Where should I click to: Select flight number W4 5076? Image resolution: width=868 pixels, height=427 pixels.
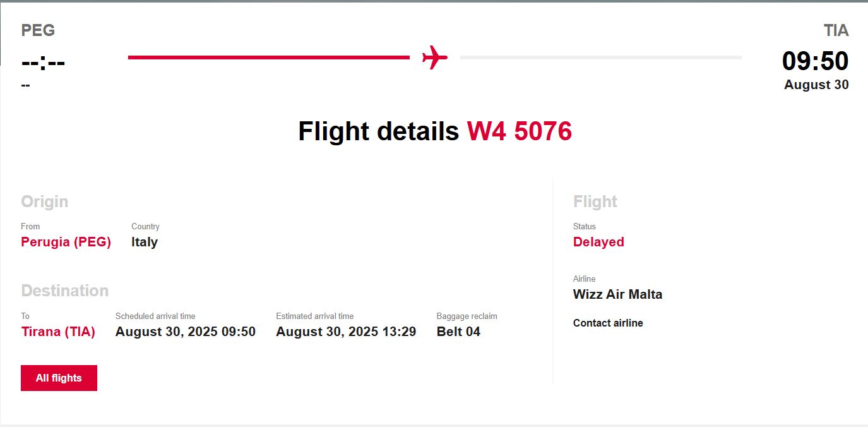[x=519, y=131]
